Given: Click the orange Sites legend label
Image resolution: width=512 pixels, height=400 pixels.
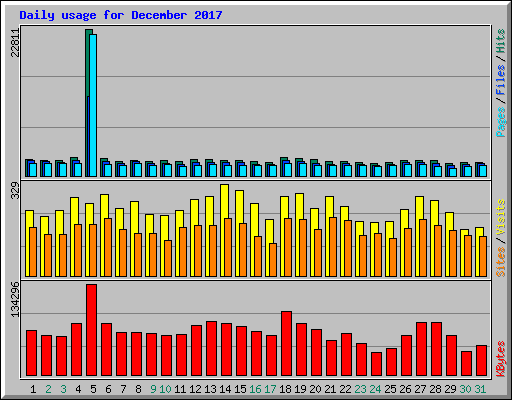Looking at the screenshot, I should [x=501, y=262].
